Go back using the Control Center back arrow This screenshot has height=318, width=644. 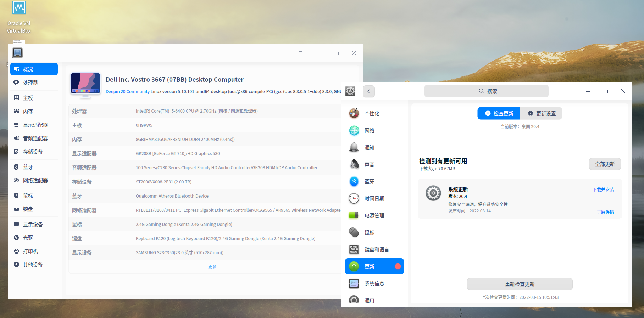(x=369, y=91)
